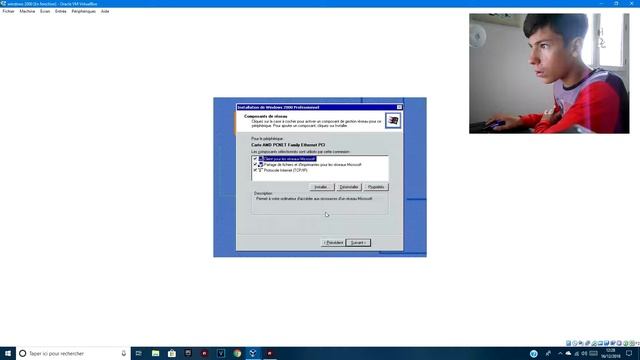Click the Désinstaller button
The height and width of the screenshot is (360, 640).
[x=349, y=187]
